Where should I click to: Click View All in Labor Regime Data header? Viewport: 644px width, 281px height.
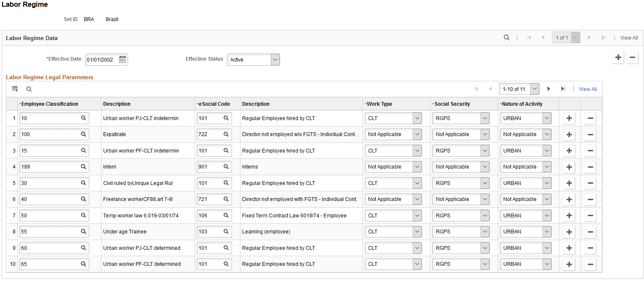(x=629, y=38)
